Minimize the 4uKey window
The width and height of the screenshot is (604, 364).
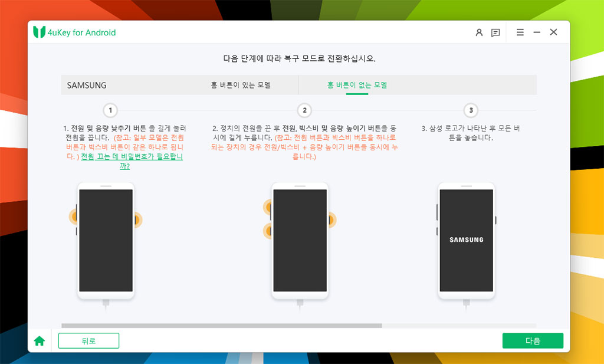[x=537, y=32]
